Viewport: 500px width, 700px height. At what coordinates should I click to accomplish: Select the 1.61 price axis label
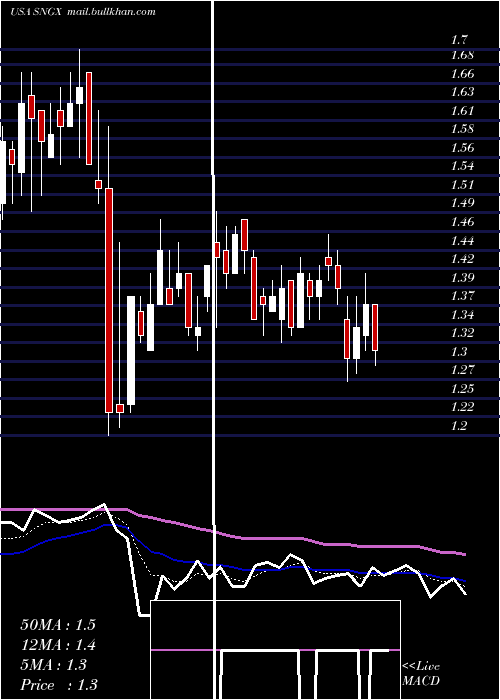(x=462, y=111)
